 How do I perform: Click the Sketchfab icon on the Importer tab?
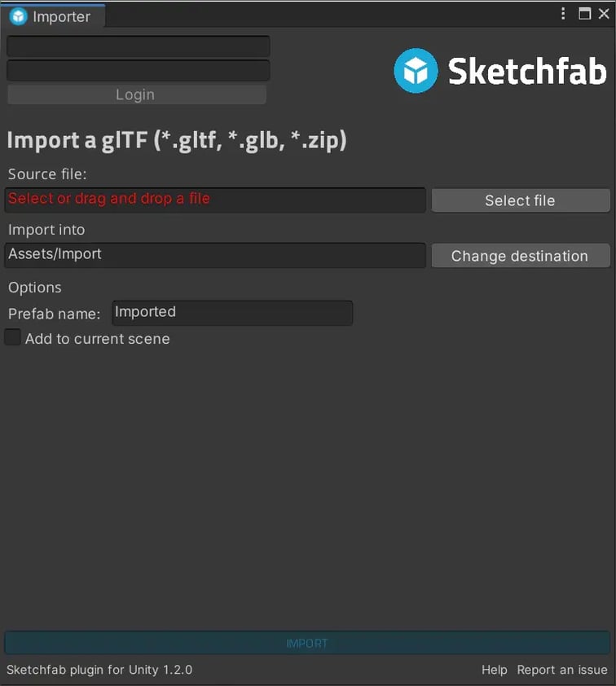(17, 15)
